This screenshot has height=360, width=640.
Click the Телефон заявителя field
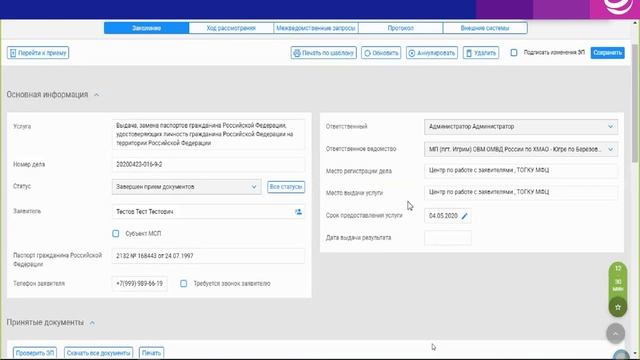[140, 283]
